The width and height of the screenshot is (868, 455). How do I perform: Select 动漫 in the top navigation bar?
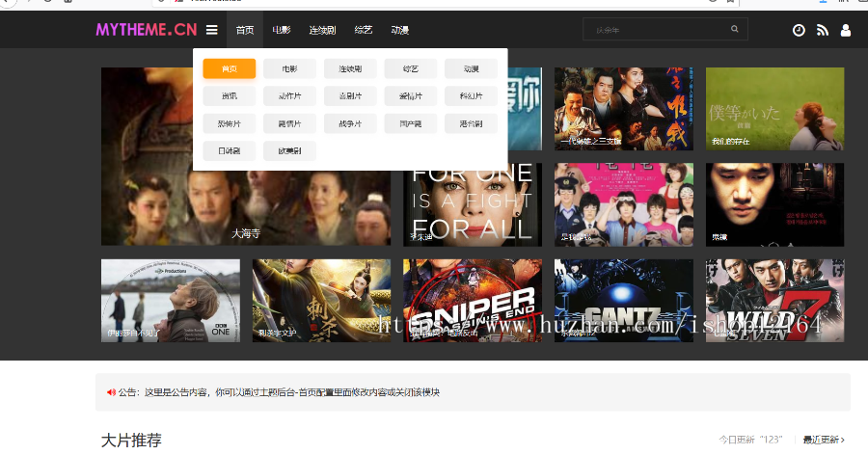(399, 30)
